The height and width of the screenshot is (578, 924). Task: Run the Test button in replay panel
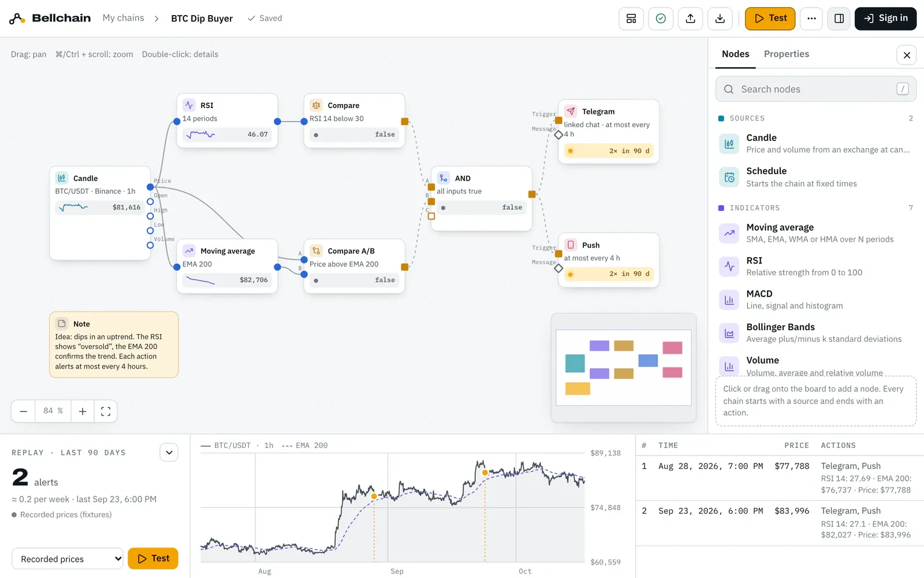[153, 558]
